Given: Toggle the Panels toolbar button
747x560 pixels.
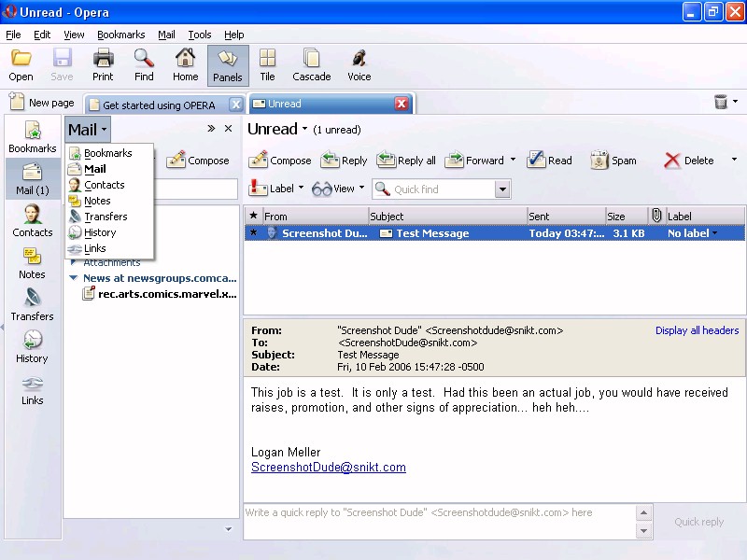Looking at the screenshot, I should click(228, 65).
